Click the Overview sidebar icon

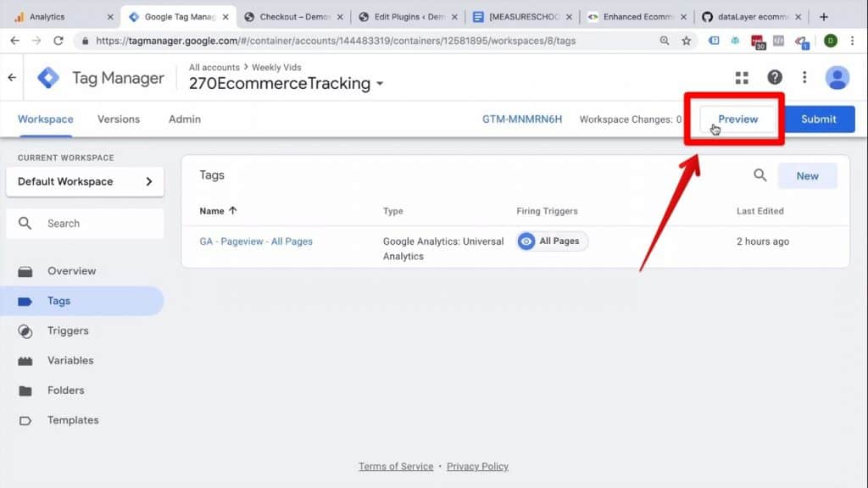click(25, 272)
